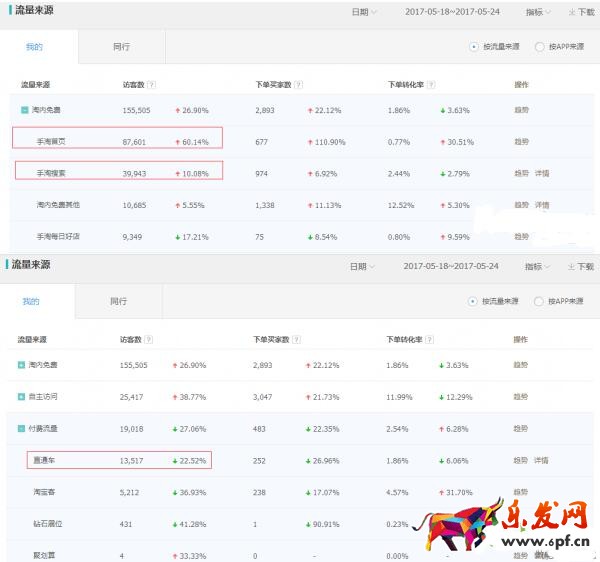
Task: Select the 手淘首页 source name
Action: point(51,142)
